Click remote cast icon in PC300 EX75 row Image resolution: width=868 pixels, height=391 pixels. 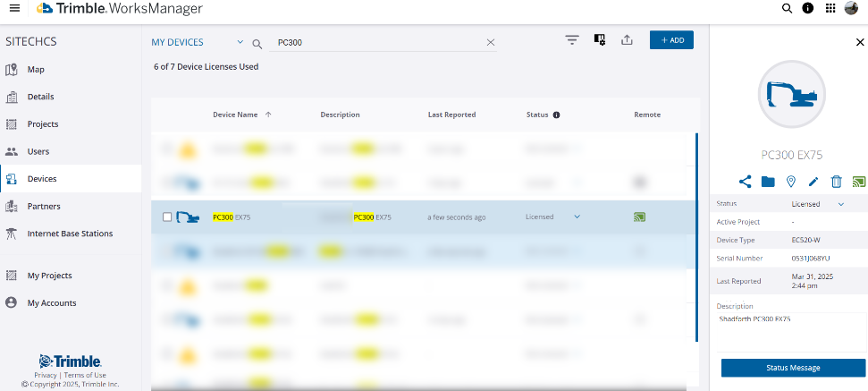[x=639, y=217]
